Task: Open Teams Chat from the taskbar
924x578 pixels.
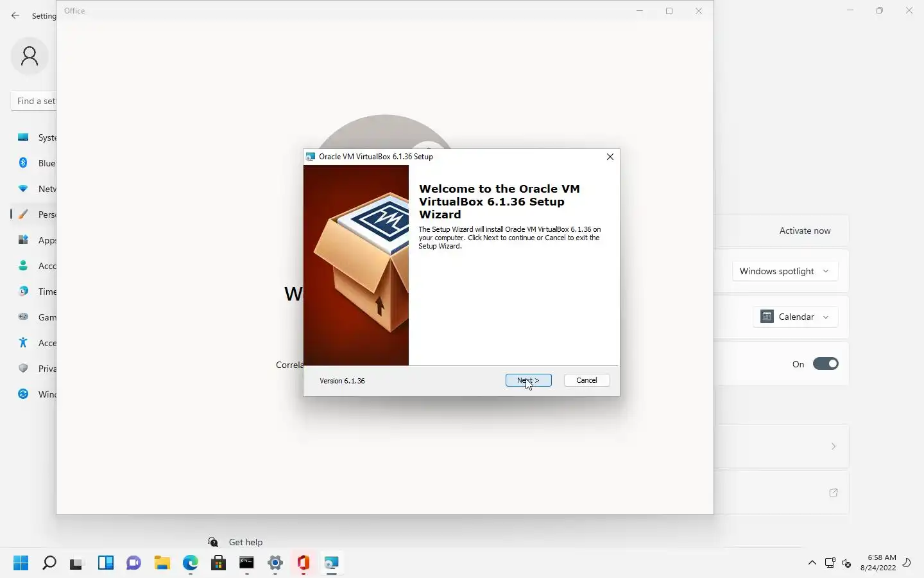Action: 133,563
